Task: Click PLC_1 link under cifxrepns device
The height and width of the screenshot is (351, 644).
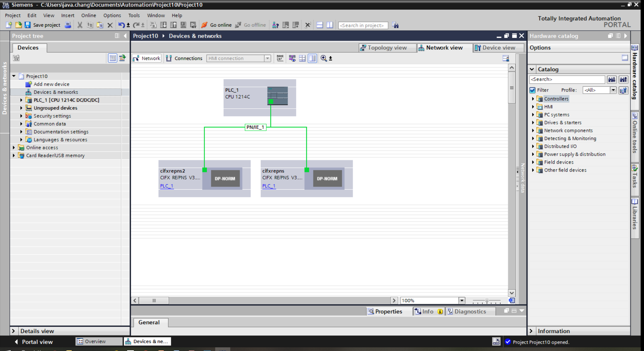Action: coord(269,186)
